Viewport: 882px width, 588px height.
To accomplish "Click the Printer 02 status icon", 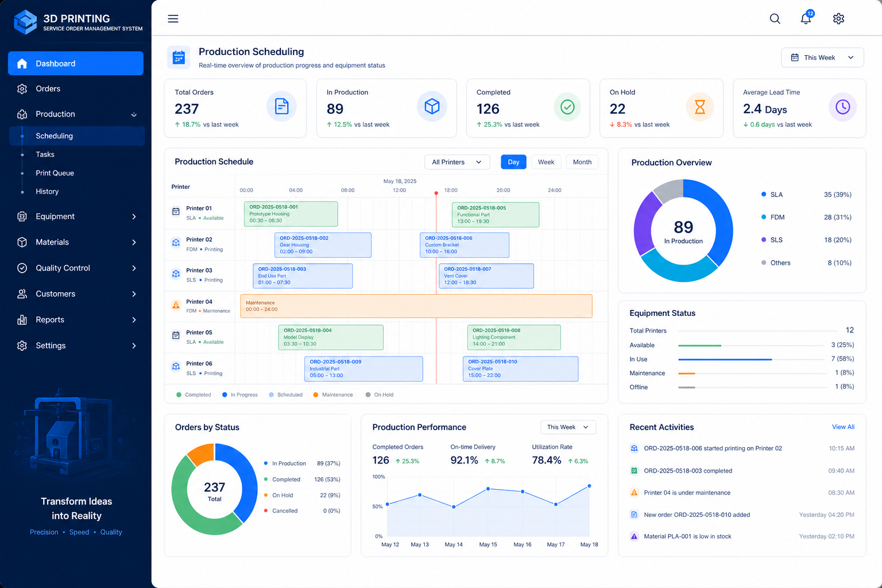I will [176, 242].
